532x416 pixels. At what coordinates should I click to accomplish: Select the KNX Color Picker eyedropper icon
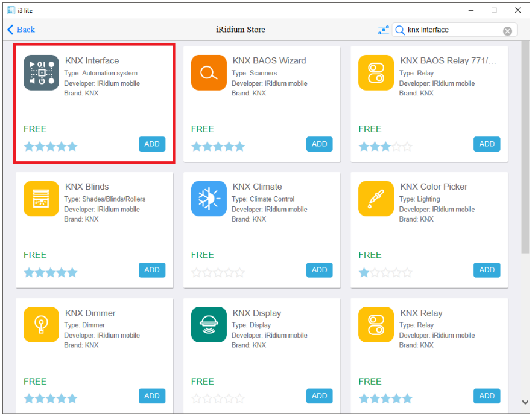(x=376, y=199)
